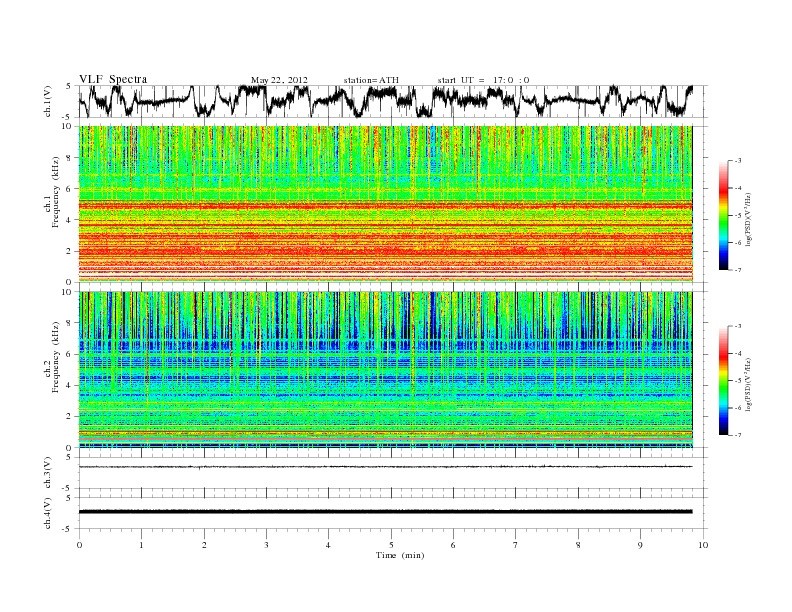Click the time axis tick label '8'
Image resolution: width=792 pixels, height=612 pixels.
pos(578,545)
